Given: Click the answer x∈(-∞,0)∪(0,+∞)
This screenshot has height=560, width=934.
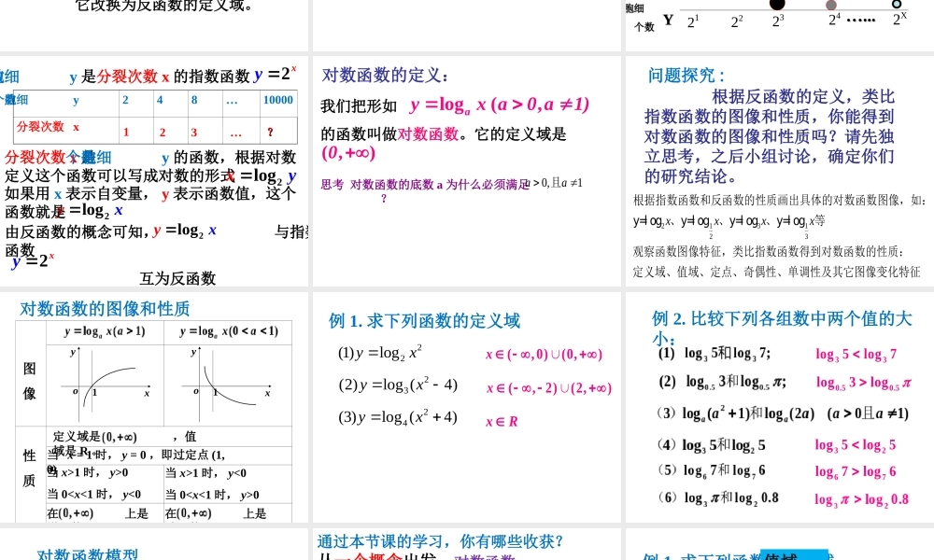Looking at the screenshot, I should click(x=544, y=354).
